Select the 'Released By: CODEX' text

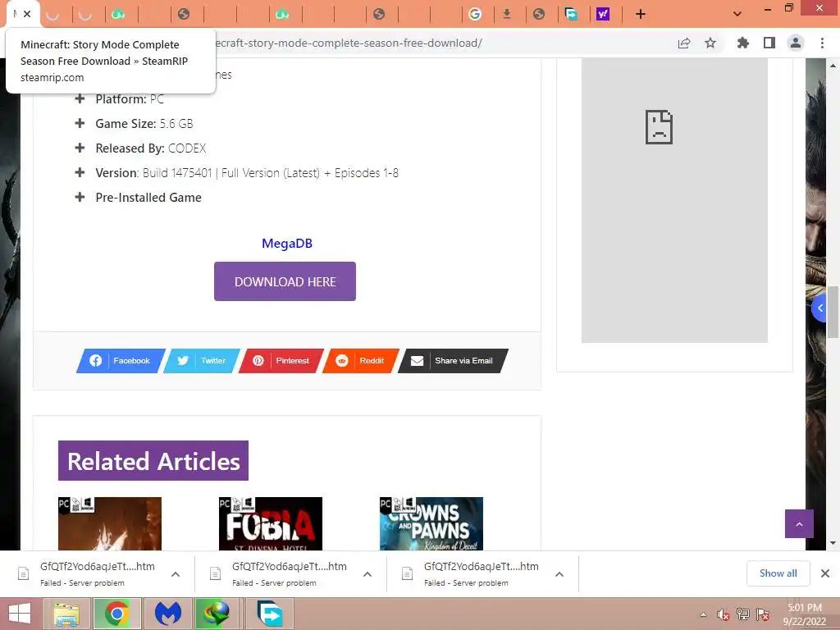151,148
